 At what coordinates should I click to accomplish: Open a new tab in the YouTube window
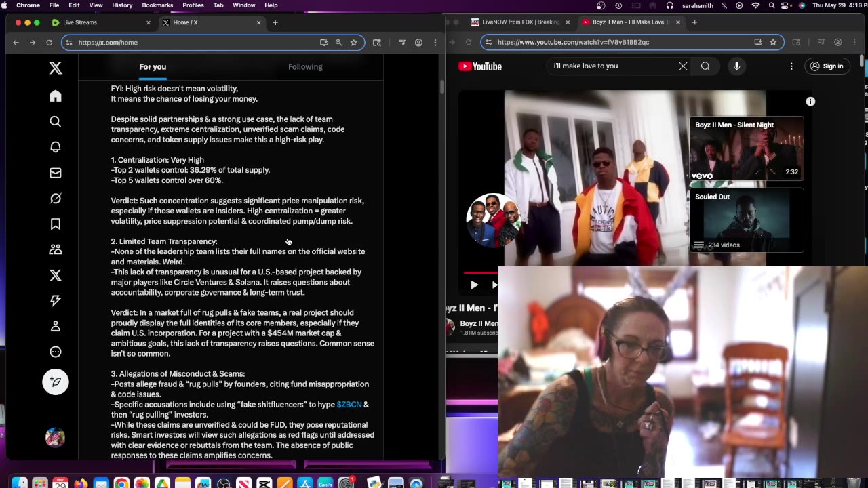pos(695,22)
